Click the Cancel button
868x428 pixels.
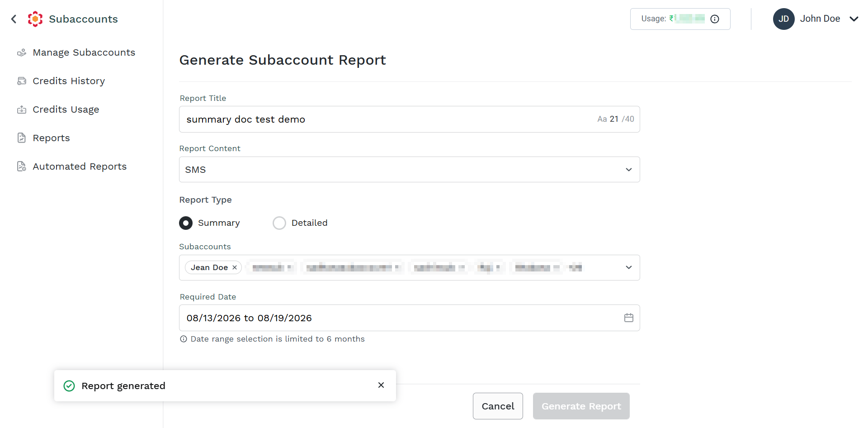498,406
